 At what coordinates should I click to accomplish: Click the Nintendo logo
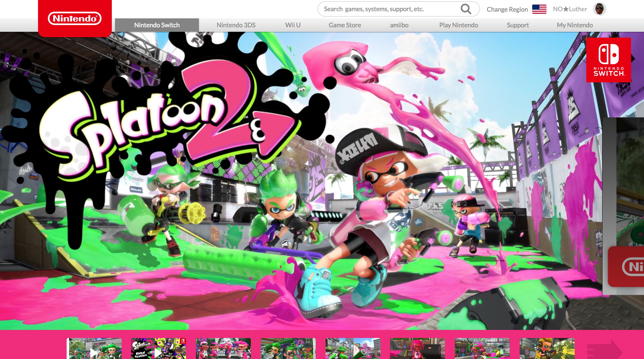(x=74, y=18)
